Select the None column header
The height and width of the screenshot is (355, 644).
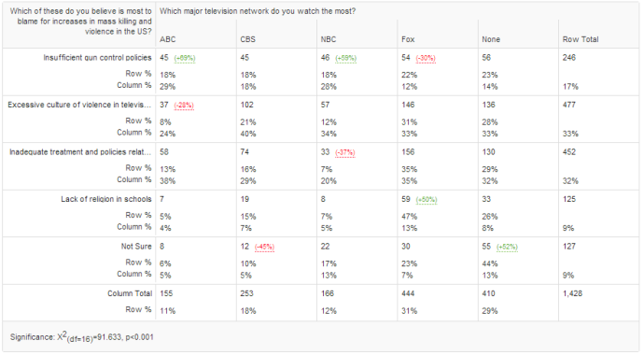pos(491,39)
